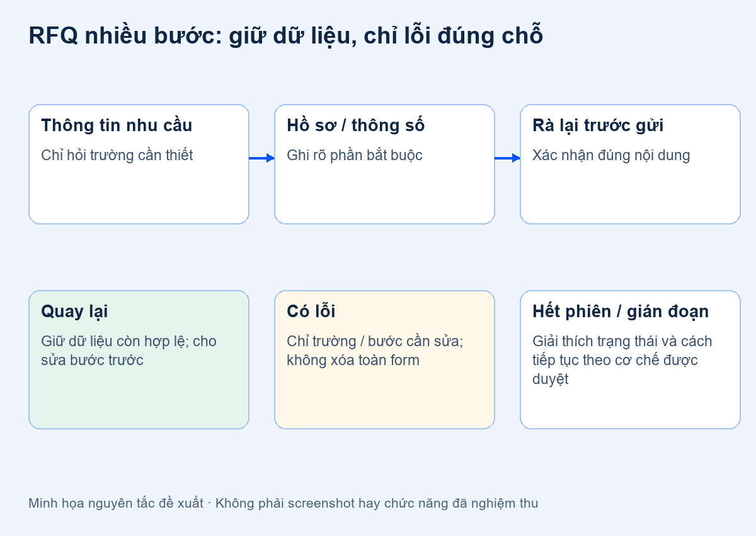This screenshot has height=536, width=756.
Task: Select the 'Hồ sơ / thông số' heading
Action: click(x=356, y=125)
